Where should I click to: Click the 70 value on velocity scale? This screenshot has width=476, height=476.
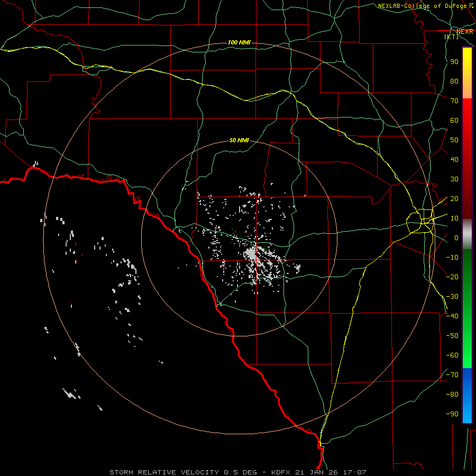(454, 101)
